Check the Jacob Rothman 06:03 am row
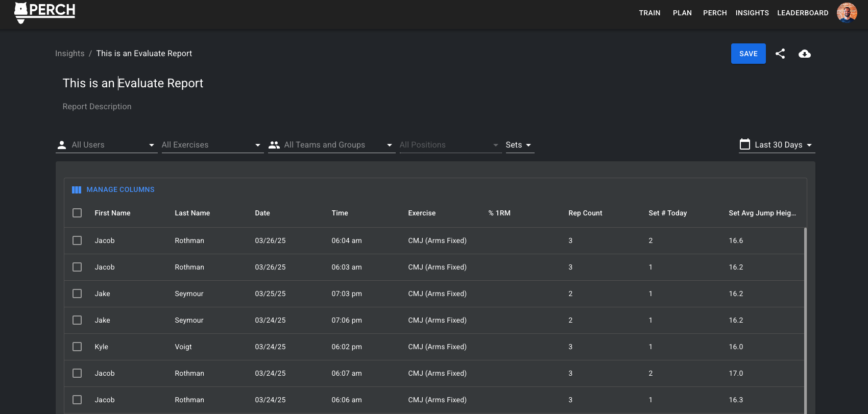 click(77, 267)
